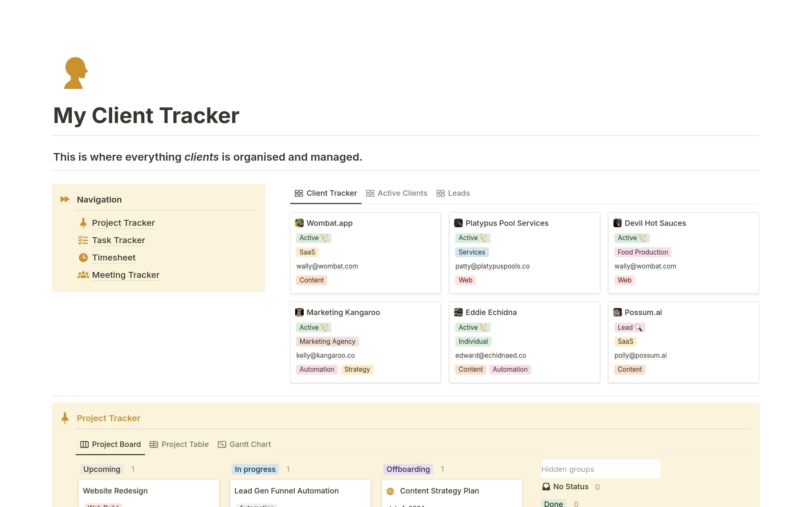Click the Gantt Chart timeline icon
This screenshot has width=812, height=507.
coord(222,444)
